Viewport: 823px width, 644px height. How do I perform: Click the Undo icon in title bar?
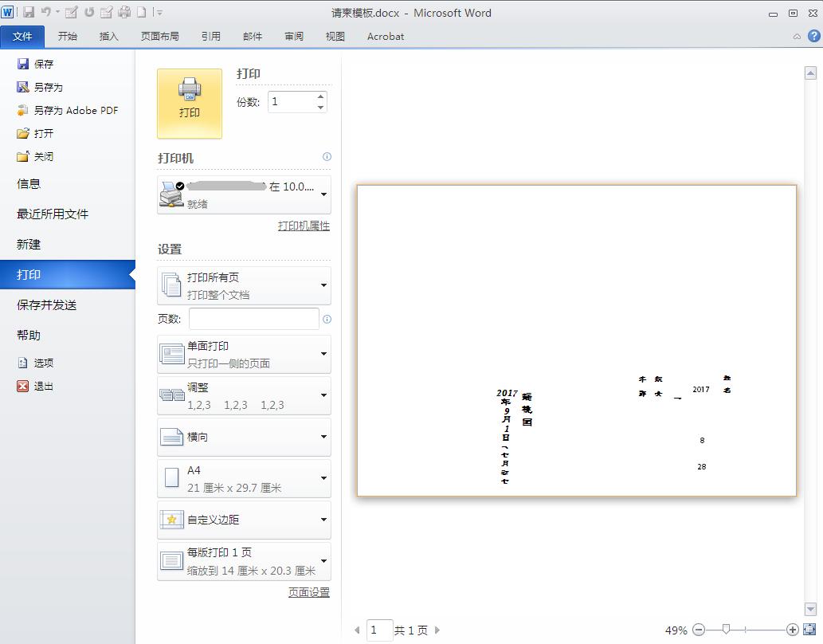45,12
